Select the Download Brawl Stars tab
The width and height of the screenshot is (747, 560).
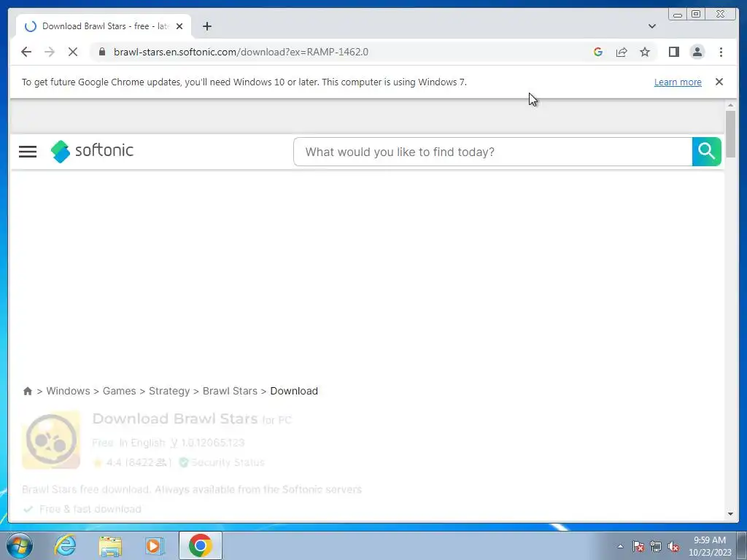click(x=104, y=26)
